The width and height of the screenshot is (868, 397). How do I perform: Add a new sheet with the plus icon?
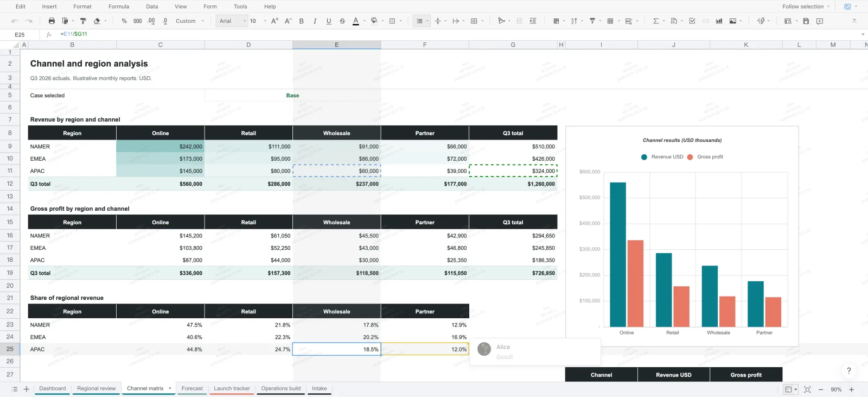tap(26, 389)
